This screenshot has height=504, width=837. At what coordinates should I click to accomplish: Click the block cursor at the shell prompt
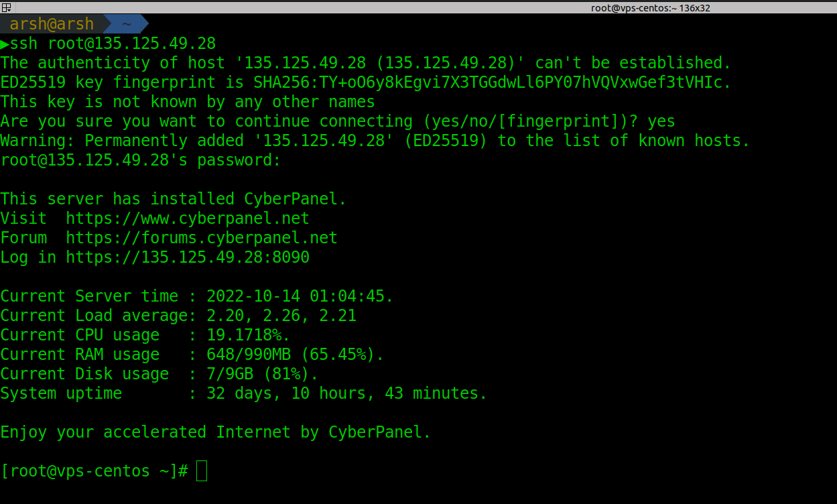[x=202, y=471]
